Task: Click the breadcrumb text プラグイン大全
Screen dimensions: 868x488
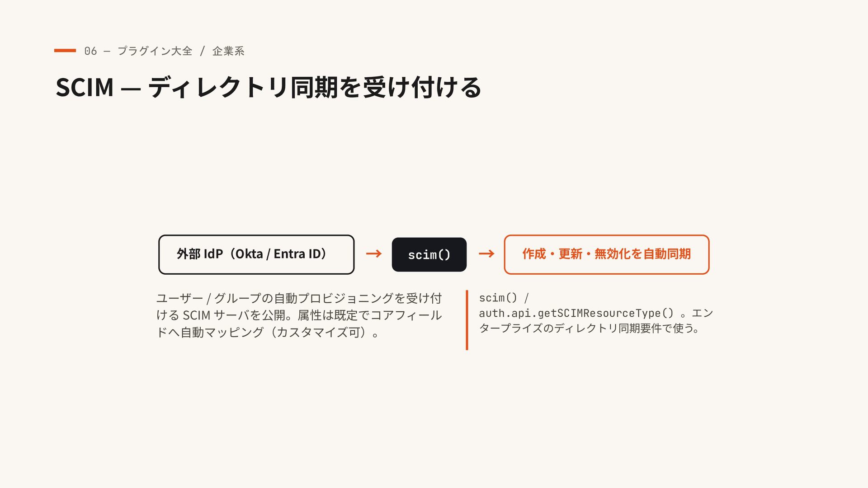Action: pyautogui.click(x=155, y=51)
